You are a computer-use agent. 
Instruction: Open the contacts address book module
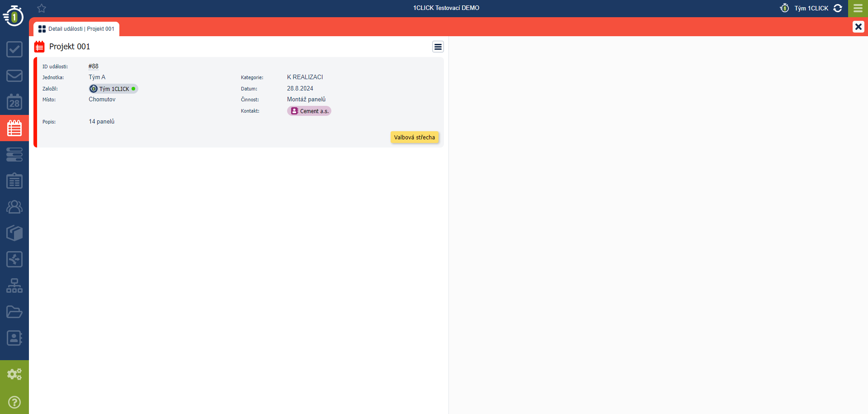14,338
